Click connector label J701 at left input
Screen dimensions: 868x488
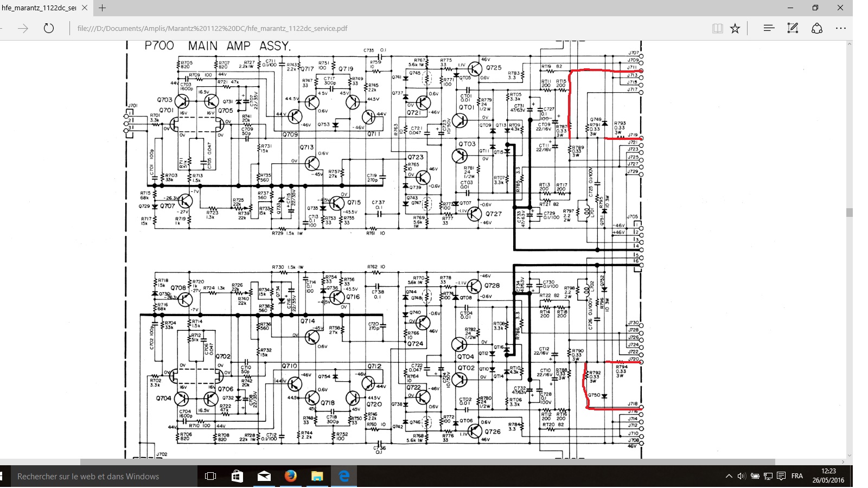132,105
